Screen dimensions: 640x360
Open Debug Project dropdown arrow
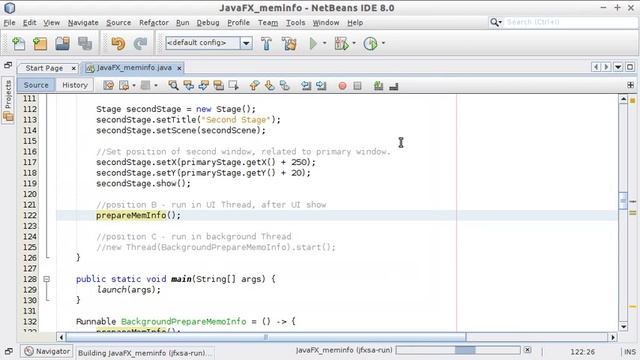354,43
